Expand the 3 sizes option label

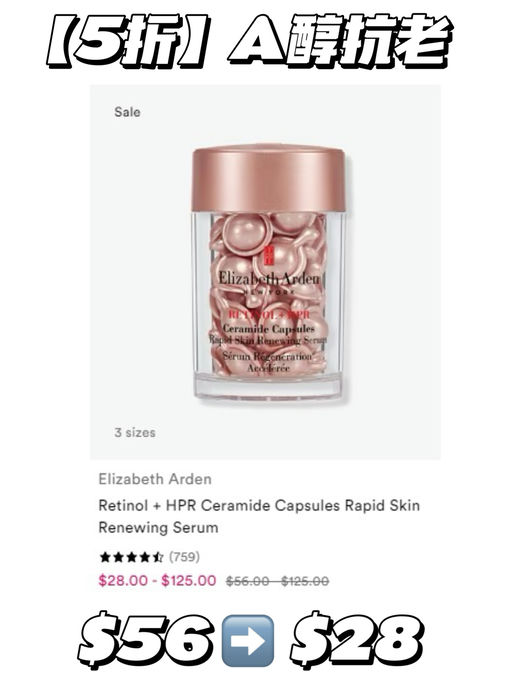tap(135, 433)
